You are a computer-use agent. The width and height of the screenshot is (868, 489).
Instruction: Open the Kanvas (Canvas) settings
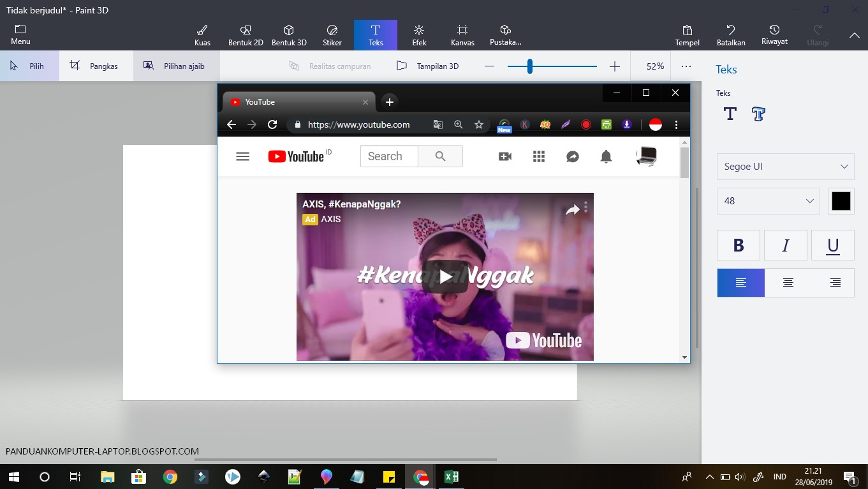coord(462,34)
